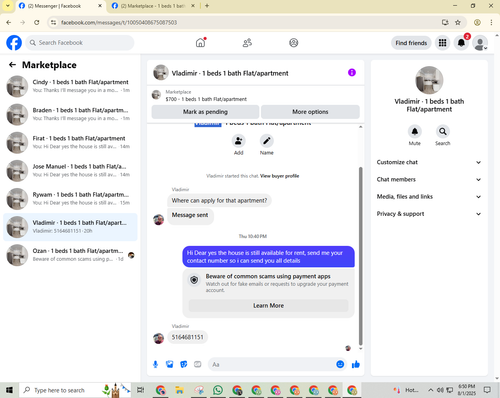Choose a GIF icon

click(x=198, y=364)
